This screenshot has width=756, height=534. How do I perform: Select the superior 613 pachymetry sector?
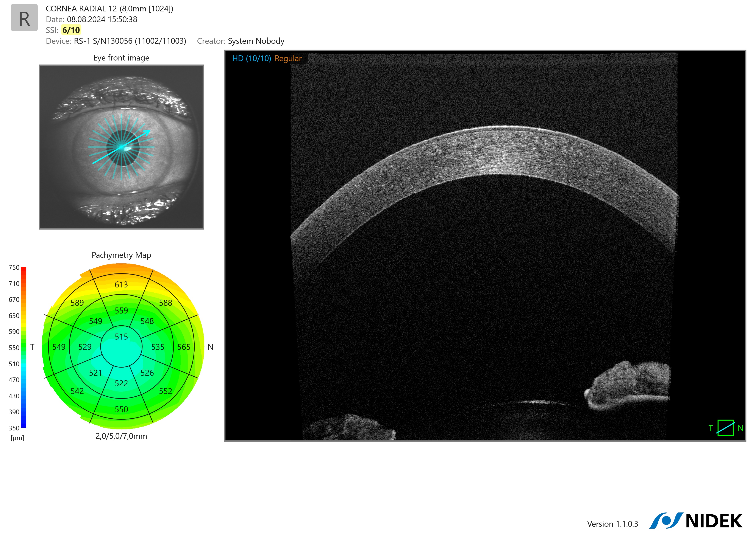tap(121, 285)
